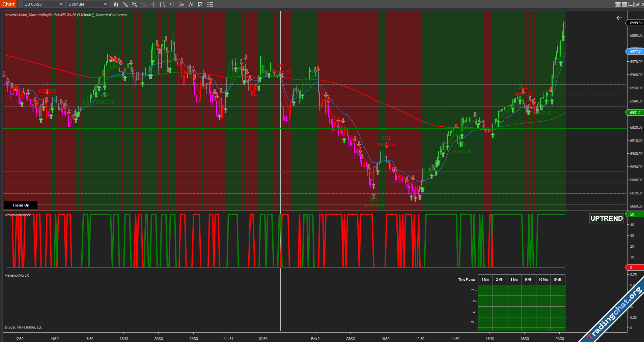This screenshot has width=644, height=342.
Task: Open the bar type chart style icon
Action: (x=116, y=4)
